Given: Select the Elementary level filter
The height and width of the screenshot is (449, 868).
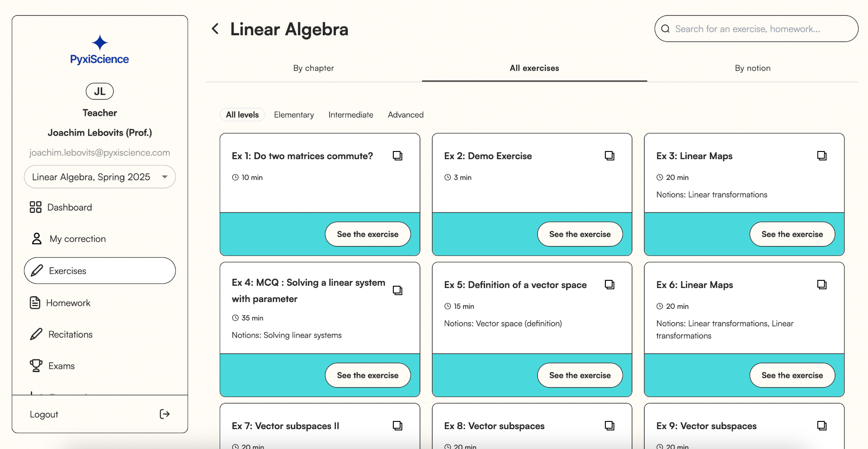Looking at the screenshot, I should [294, 115].
